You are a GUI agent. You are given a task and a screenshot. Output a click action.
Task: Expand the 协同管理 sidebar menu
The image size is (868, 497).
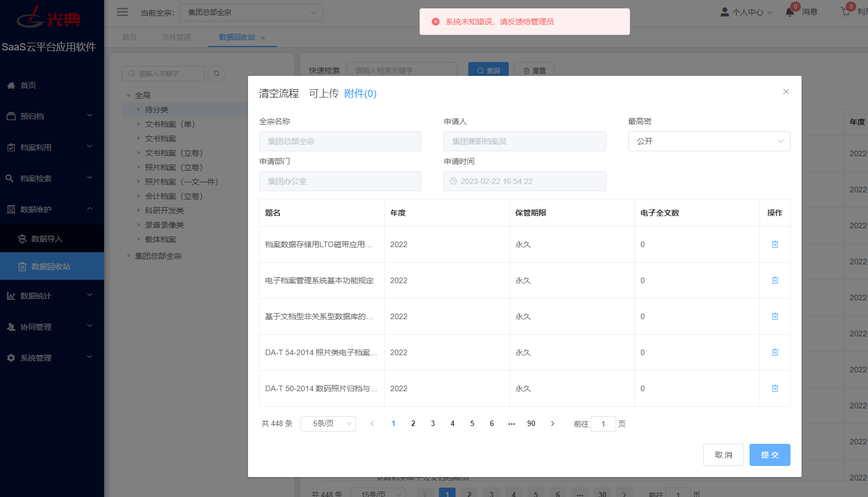(52, 327)
